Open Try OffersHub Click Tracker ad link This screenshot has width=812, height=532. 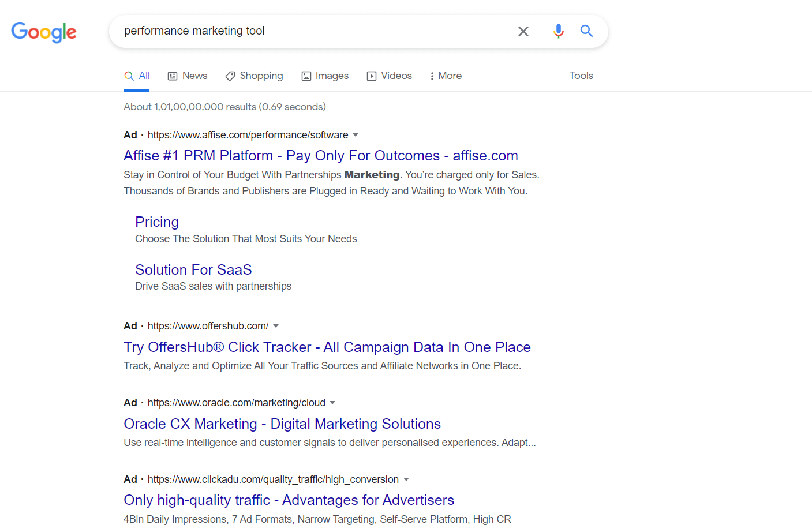pyautogui.click(x=327, y=347)
